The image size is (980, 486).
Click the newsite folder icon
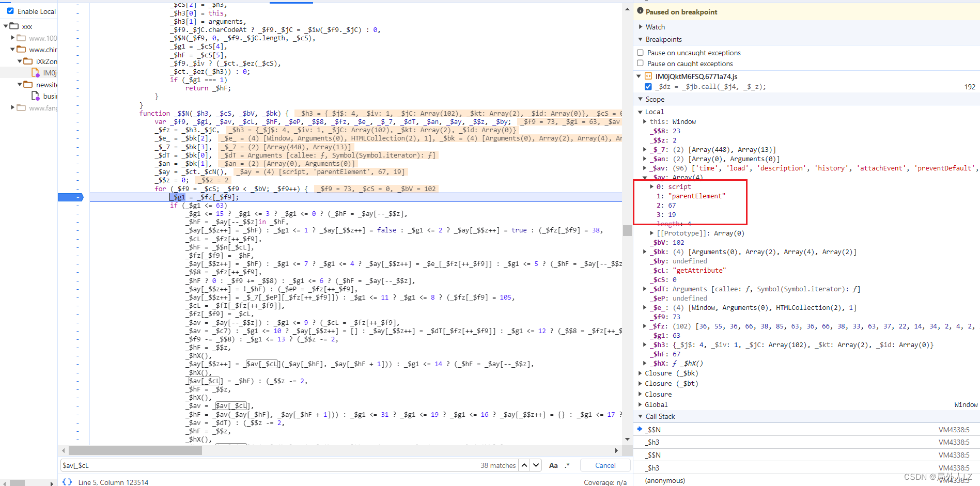(x=28, y=85)
